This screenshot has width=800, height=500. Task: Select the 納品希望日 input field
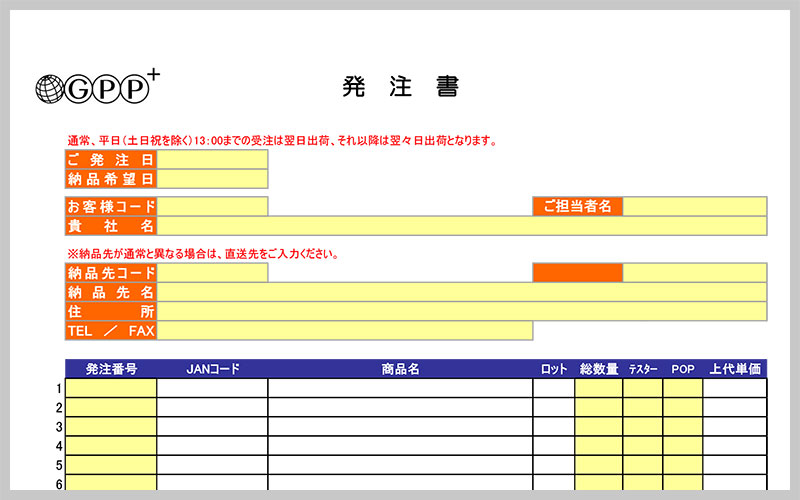click(212, 179)
